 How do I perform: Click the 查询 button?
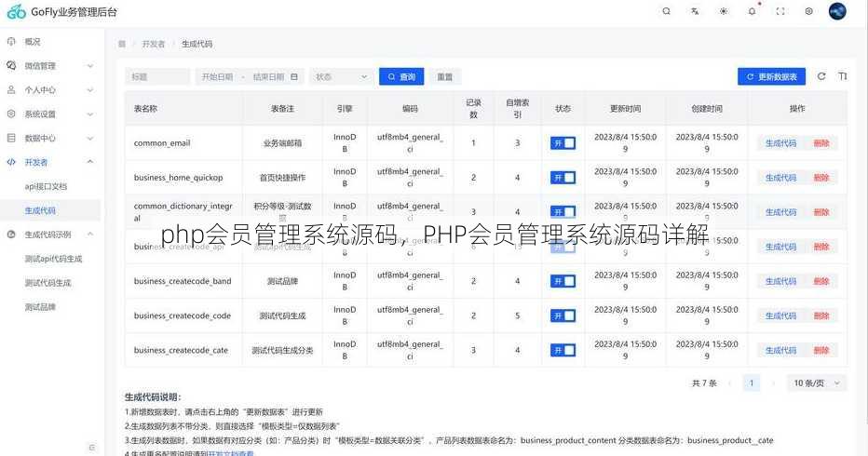click(x=401, y=77)
